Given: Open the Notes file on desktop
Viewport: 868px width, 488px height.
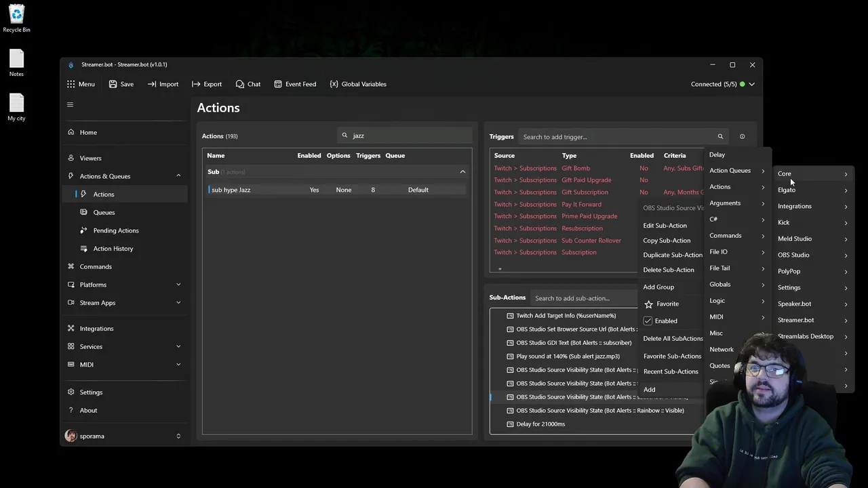Looking at the screenshot, I should pos(16,63).
